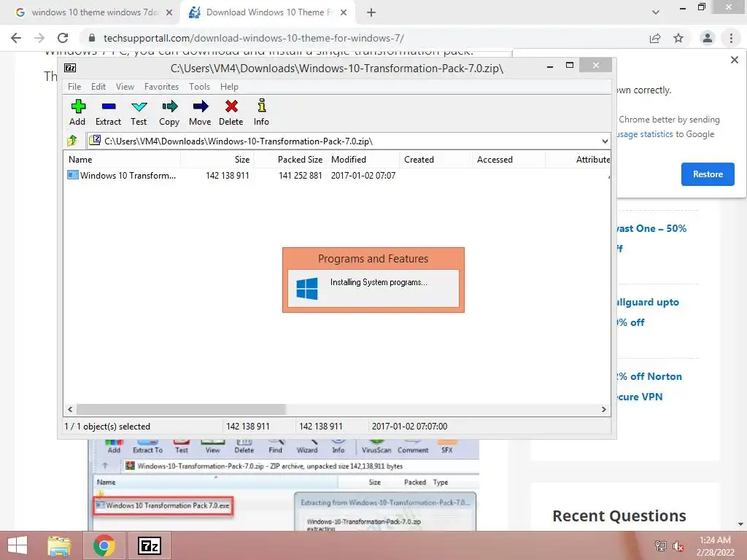This screenshot has height=560, width=747.
Task: Go up one folder level in 7-Zip
Action: [x=72, y=141]
